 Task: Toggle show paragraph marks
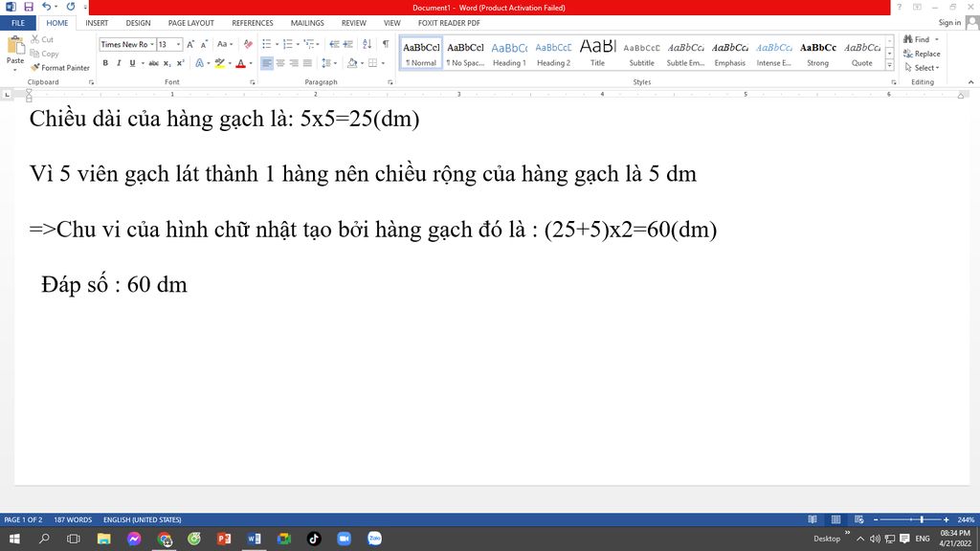coord(386,44)
